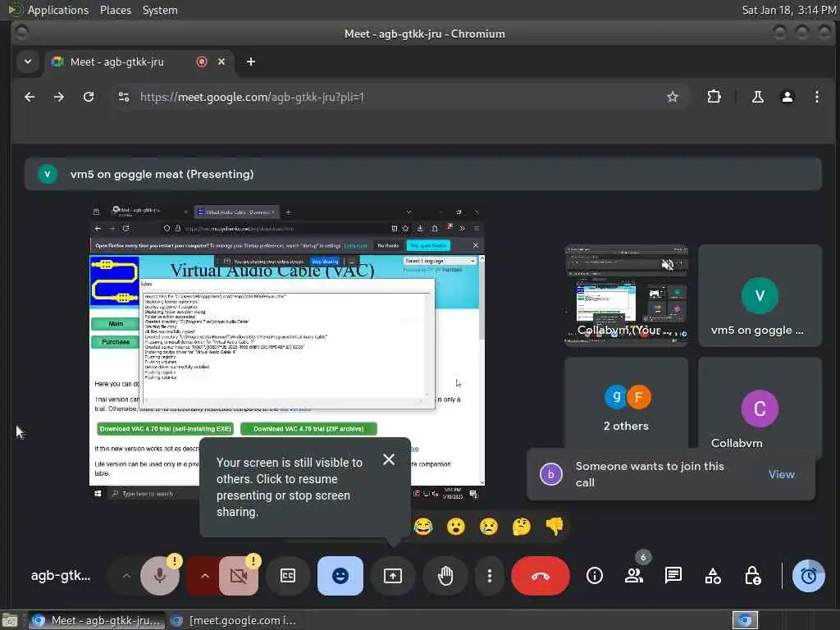The height and width of the screenshot is (630, 840).
Task: Open chat with everyone
Action: coord(673,576)
